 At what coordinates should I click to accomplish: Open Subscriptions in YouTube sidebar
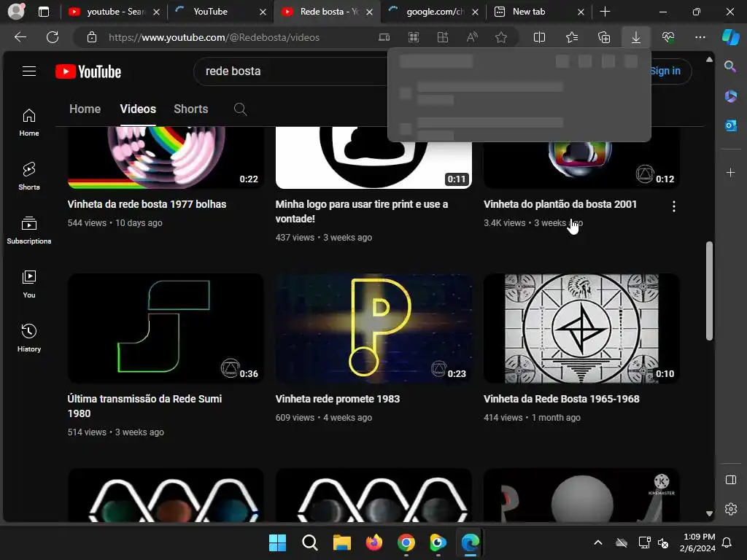[x=29, y=230]
